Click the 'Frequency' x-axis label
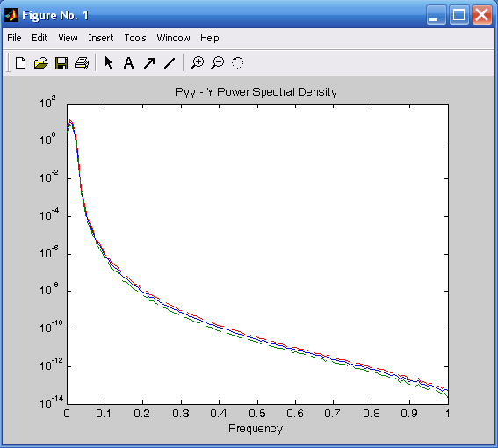 click(256, 429)
